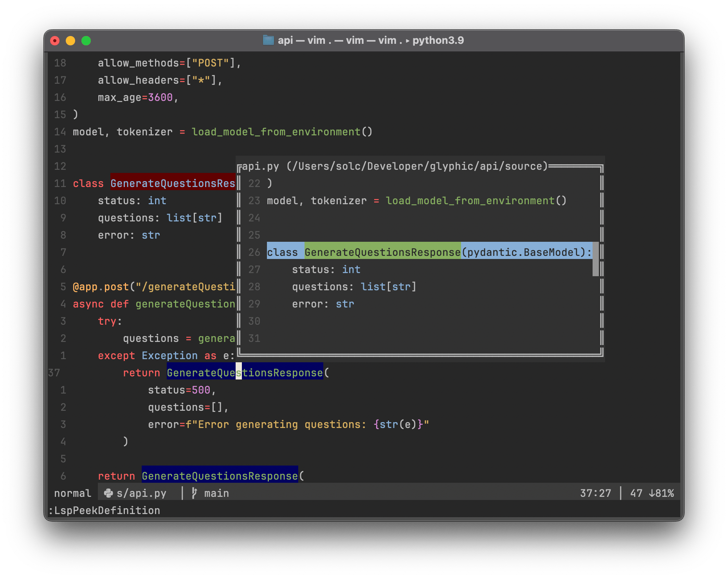Click '@app.post("/generateQuesti' decorator line
This screenshot has width=728, height=579.
(154, 287)
